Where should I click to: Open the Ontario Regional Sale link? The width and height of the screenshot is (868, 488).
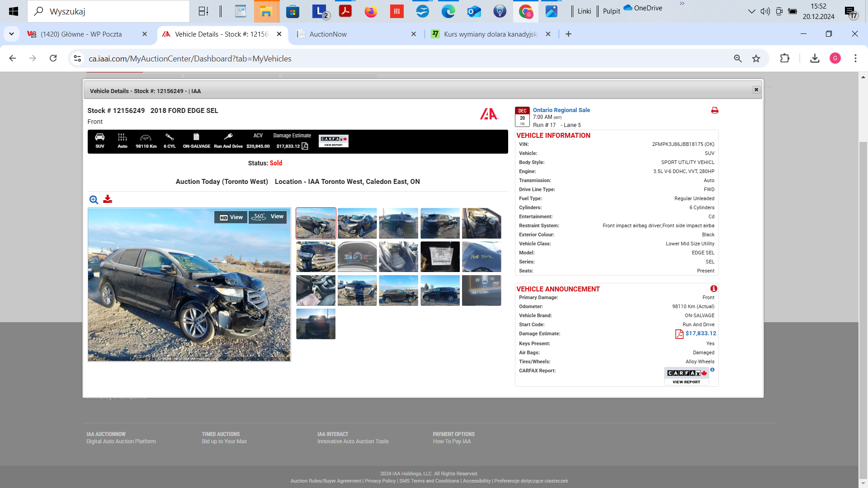tap(561, 110)
